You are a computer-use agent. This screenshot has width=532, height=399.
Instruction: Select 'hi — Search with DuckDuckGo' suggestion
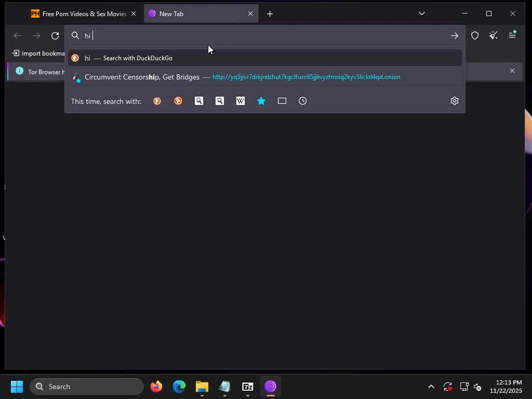264,58
